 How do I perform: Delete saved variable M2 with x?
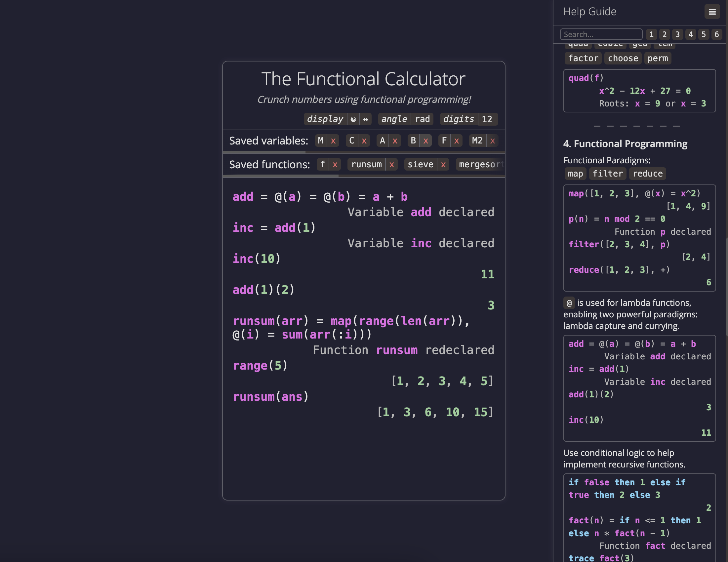492,141
